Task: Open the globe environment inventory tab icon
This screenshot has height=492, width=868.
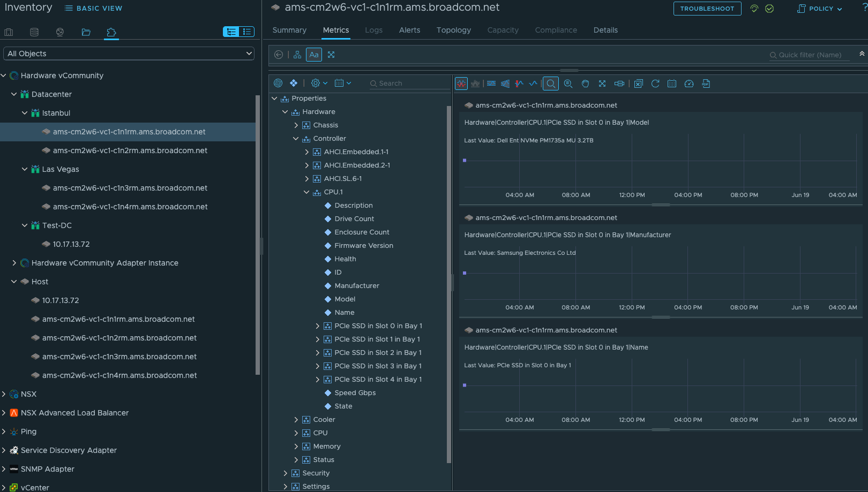Action: tap(60, 32)
